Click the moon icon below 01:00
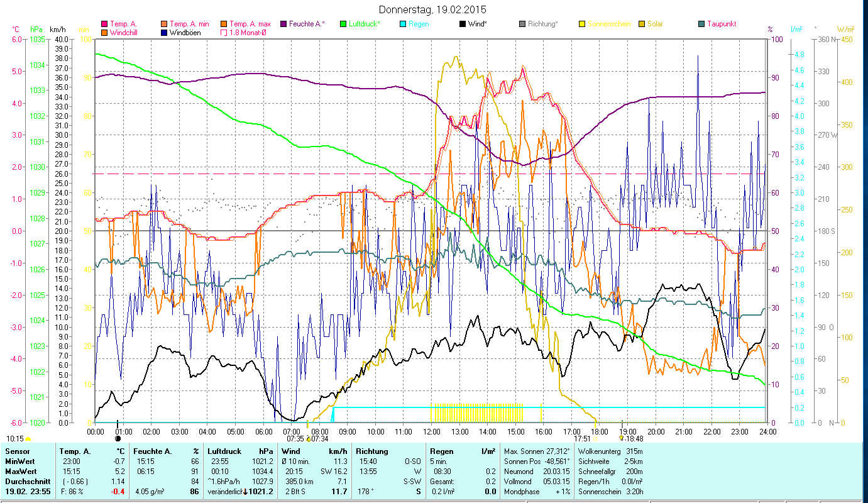The height and width of the screenshot is (503, 868). (118, 438)
